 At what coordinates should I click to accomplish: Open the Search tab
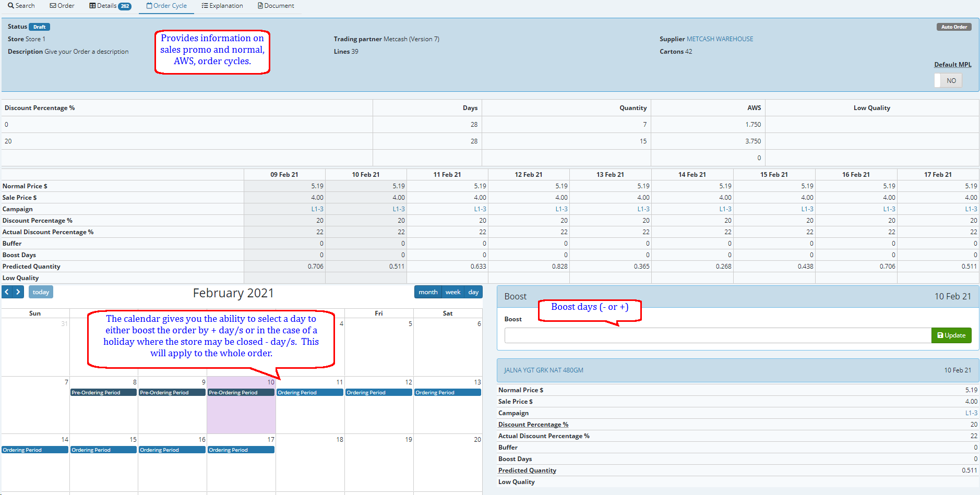click(x=21, y=6)
